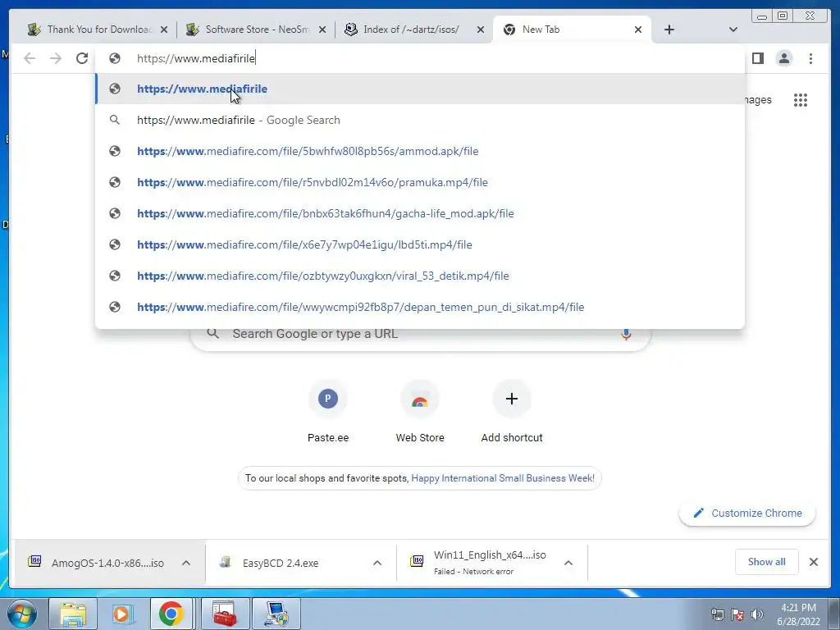
Task: Choose the mediafirile Google Search suggestion
Action: (420, 120)
